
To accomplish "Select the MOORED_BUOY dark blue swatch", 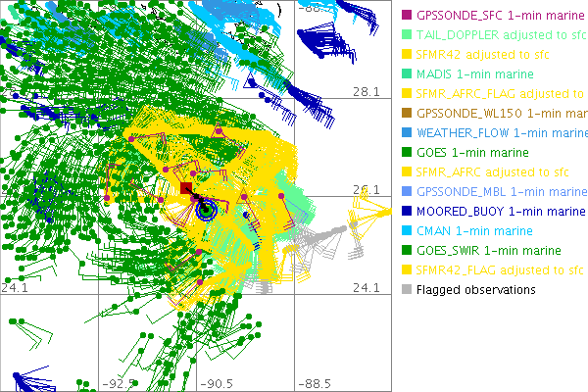I will [x=407, y=212].
